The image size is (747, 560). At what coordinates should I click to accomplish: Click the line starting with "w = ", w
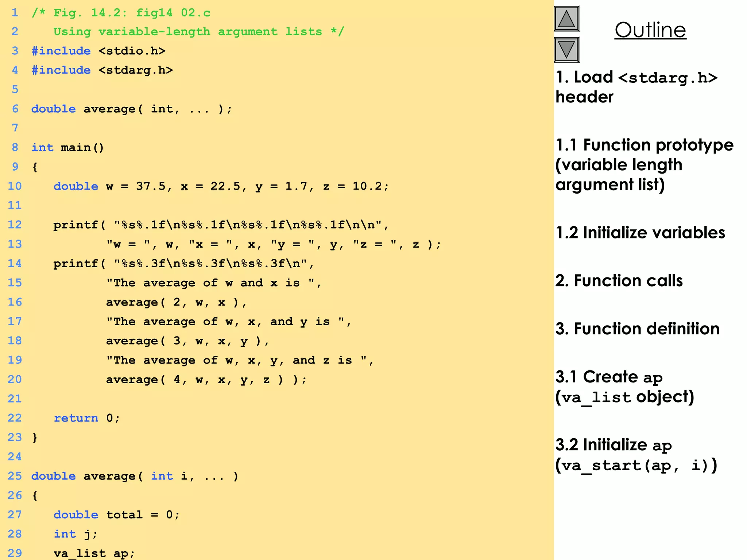274,244
